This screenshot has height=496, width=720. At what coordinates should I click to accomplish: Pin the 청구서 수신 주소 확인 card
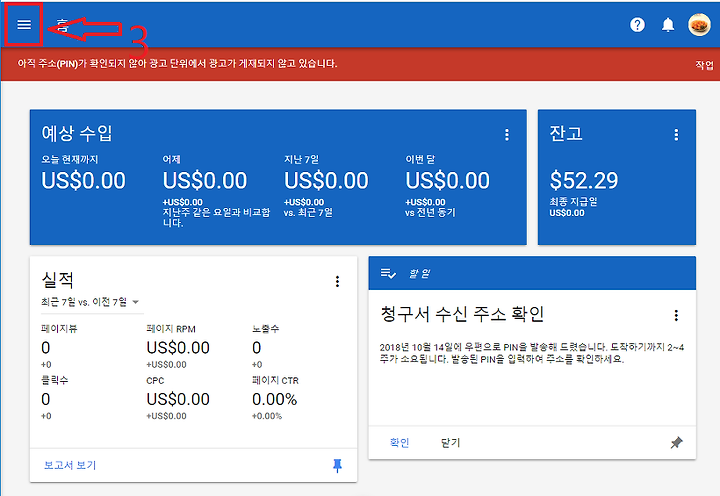pyautogui.click(x=676, y=443)
